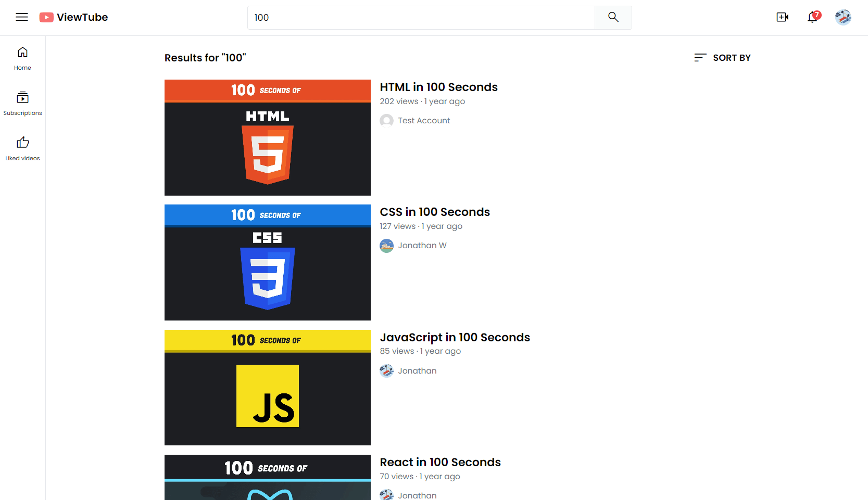Open Subscriptions in sidebar

point(22,104)
